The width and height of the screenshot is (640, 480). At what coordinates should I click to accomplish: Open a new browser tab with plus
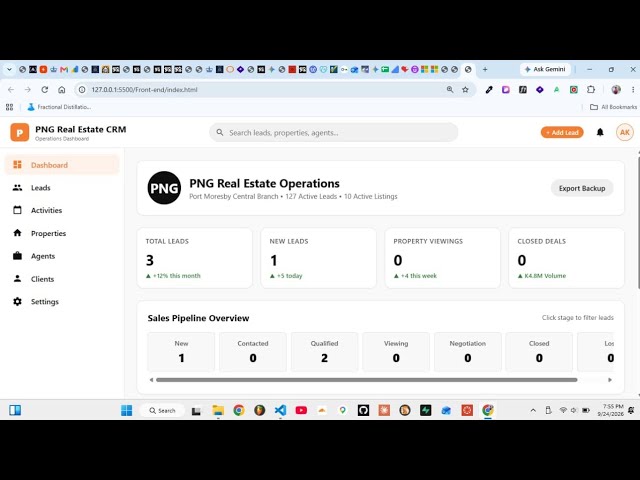[485, 69]
